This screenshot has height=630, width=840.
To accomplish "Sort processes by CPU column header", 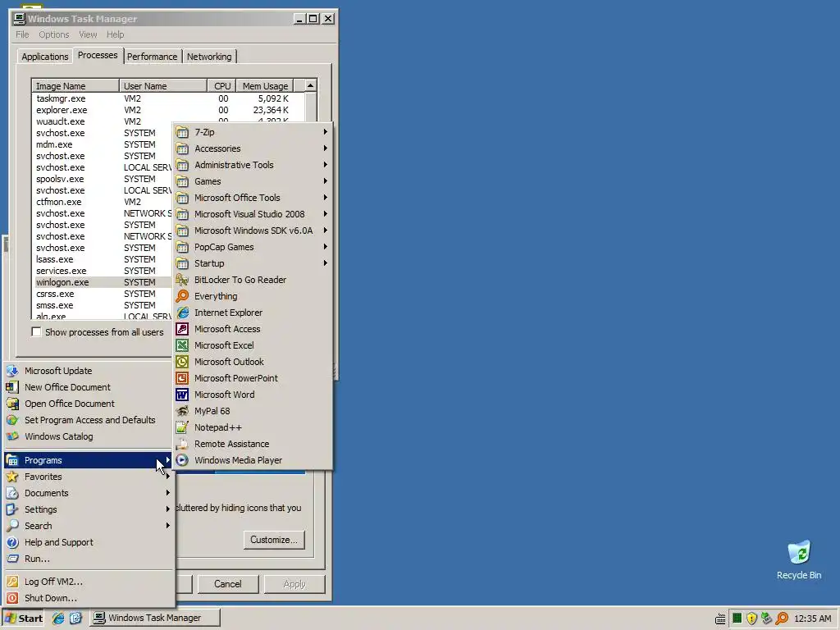I will tap(221, 86).
